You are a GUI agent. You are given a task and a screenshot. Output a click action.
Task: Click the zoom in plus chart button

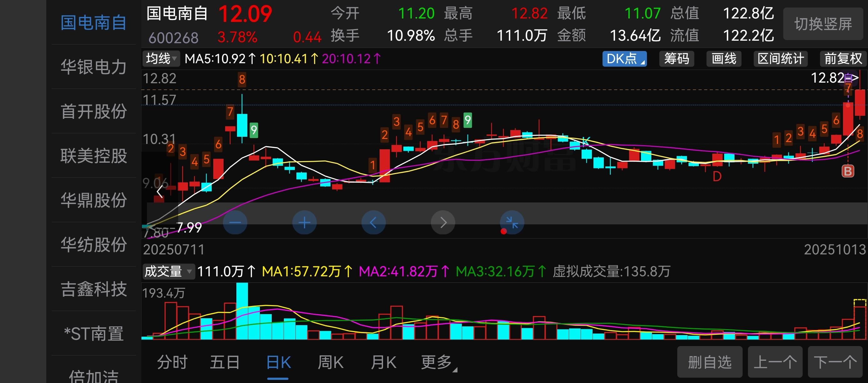(304, 222)
